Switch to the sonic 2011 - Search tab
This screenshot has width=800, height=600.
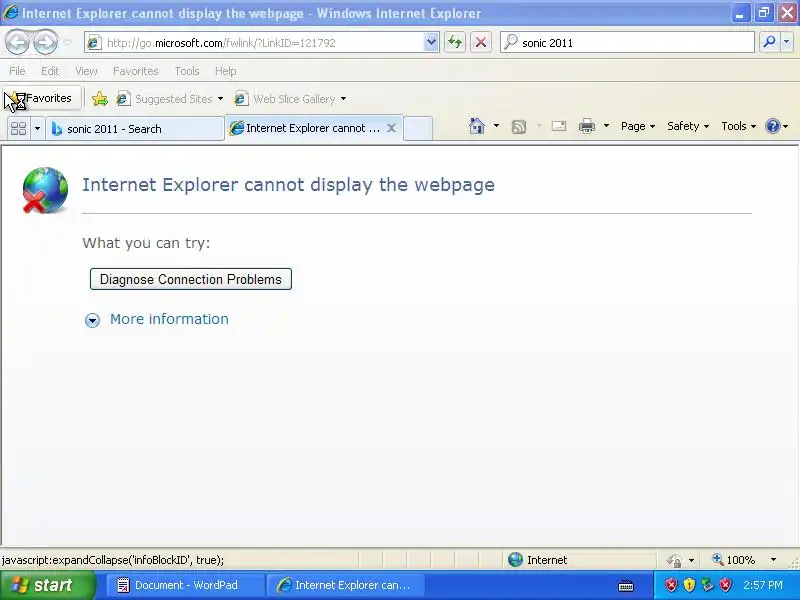(135, 129)
